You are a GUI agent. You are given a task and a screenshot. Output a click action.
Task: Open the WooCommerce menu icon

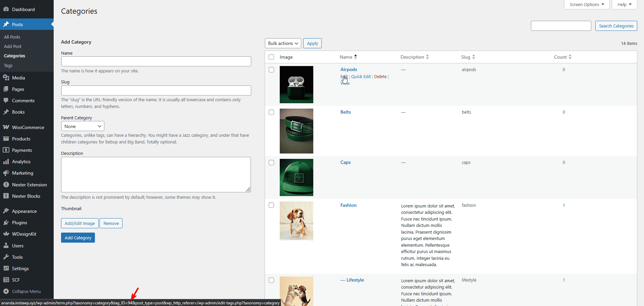pos(6,127)
